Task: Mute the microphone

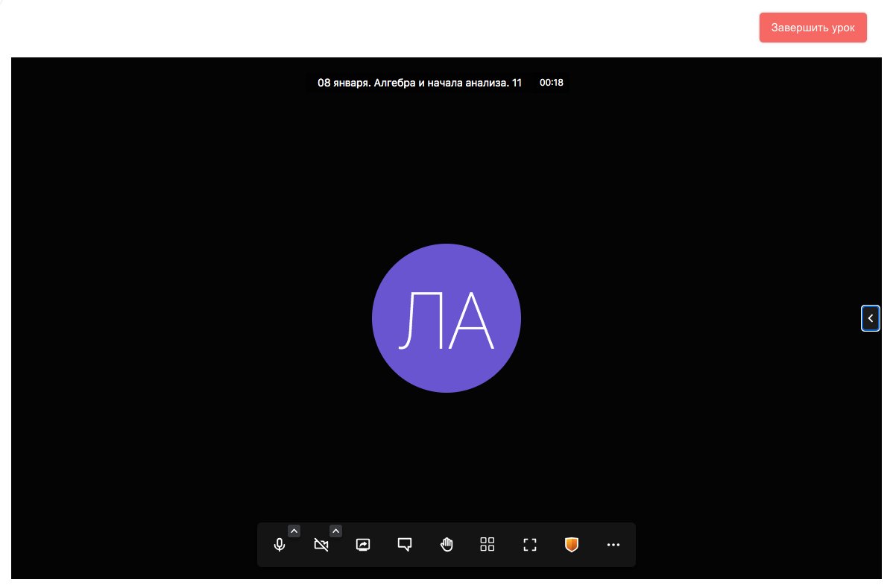Action: coord(279,545)
